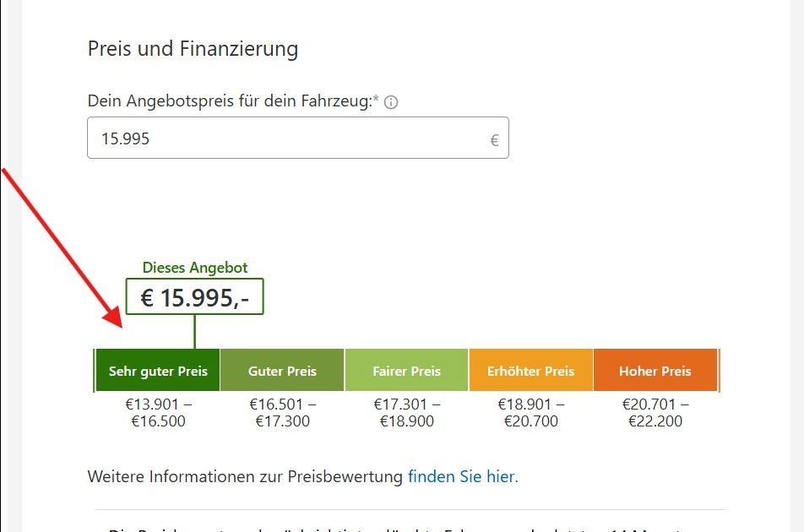Click the light green 'Fairer Preis' segment

click(x=406, y=371)
